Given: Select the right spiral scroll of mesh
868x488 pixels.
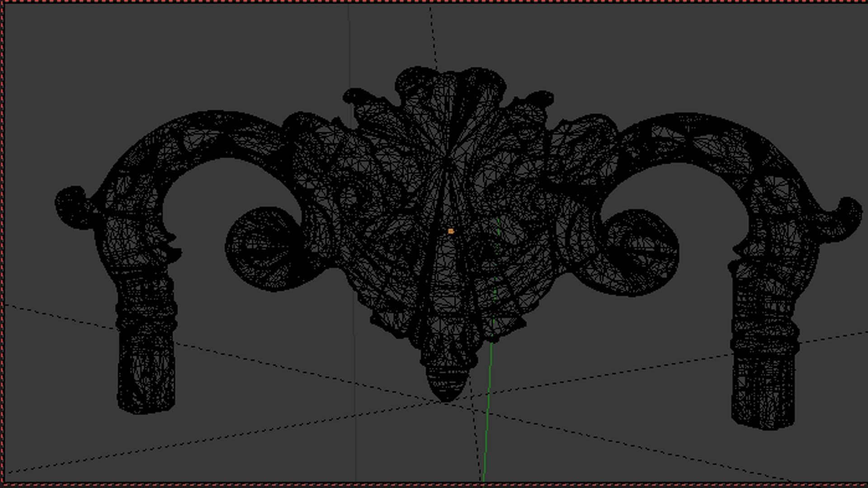Looking at the screenshot, I should click(x=641, y=253).
